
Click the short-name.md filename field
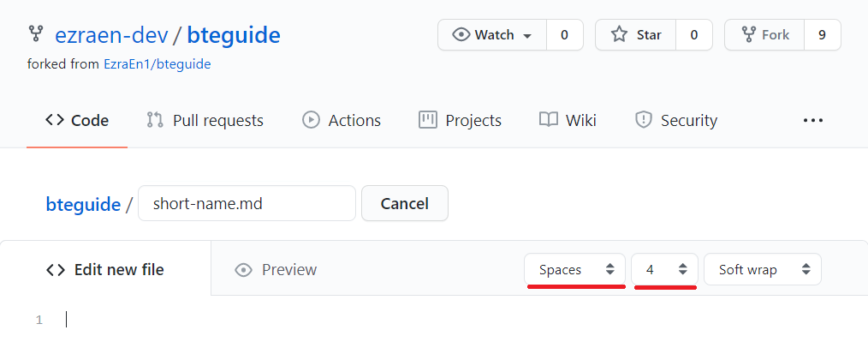[x=247, y=203]
